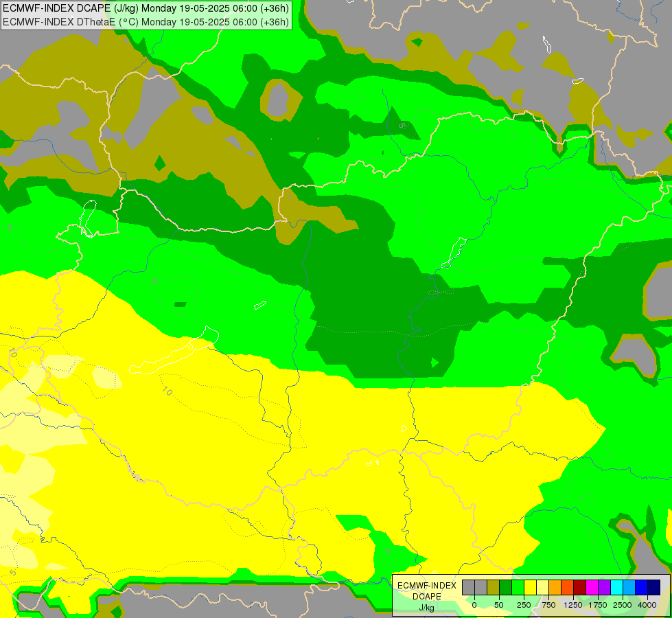
Task: Click the legend tick value '2500'
Action: point(623,605)
